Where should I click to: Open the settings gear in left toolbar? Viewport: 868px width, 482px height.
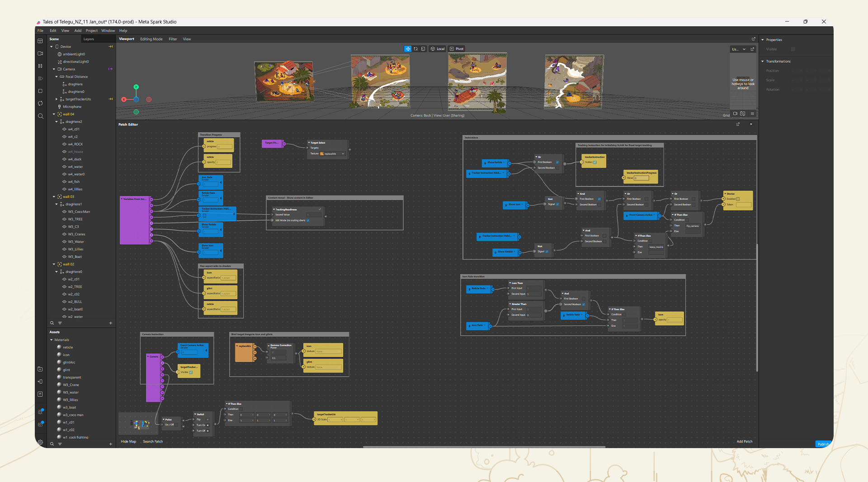(x=40, y=443)
